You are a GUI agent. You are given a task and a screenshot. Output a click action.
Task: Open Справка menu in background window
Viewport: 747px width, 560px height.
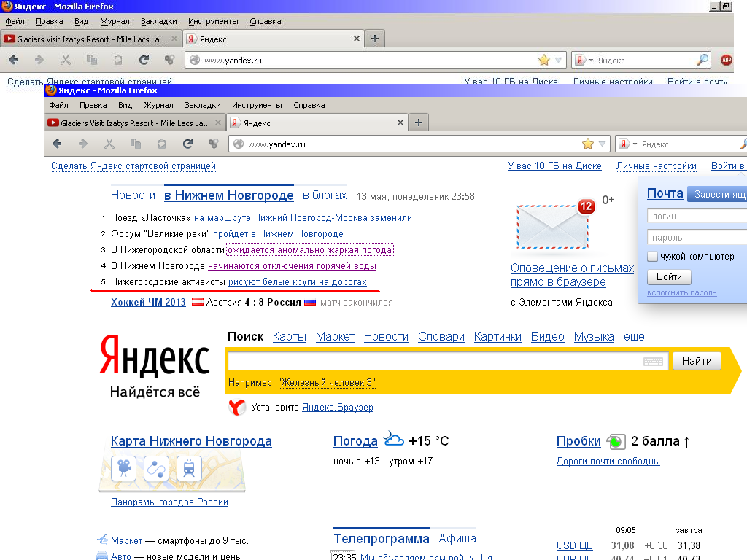tap(266, 21)
